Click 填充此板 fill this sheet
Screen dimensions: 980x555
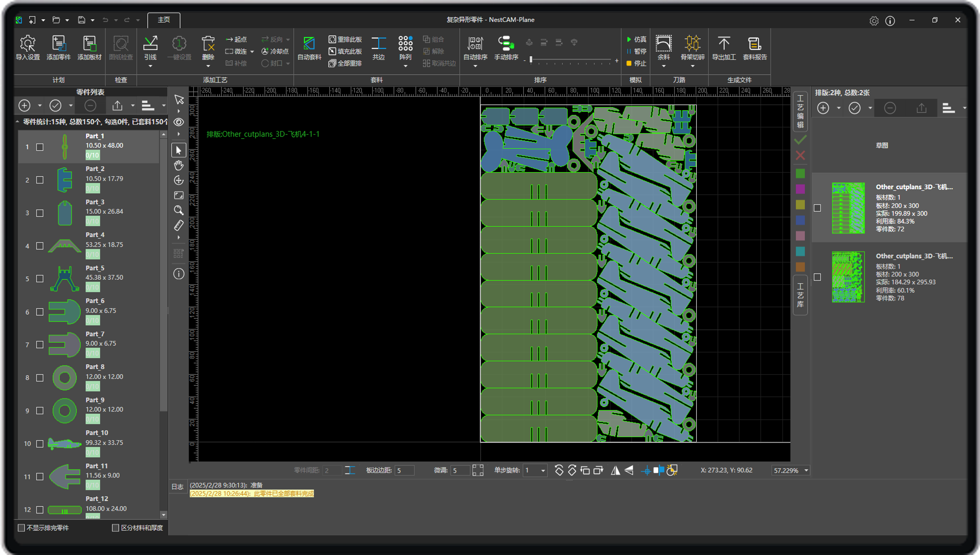coord(345,51)
